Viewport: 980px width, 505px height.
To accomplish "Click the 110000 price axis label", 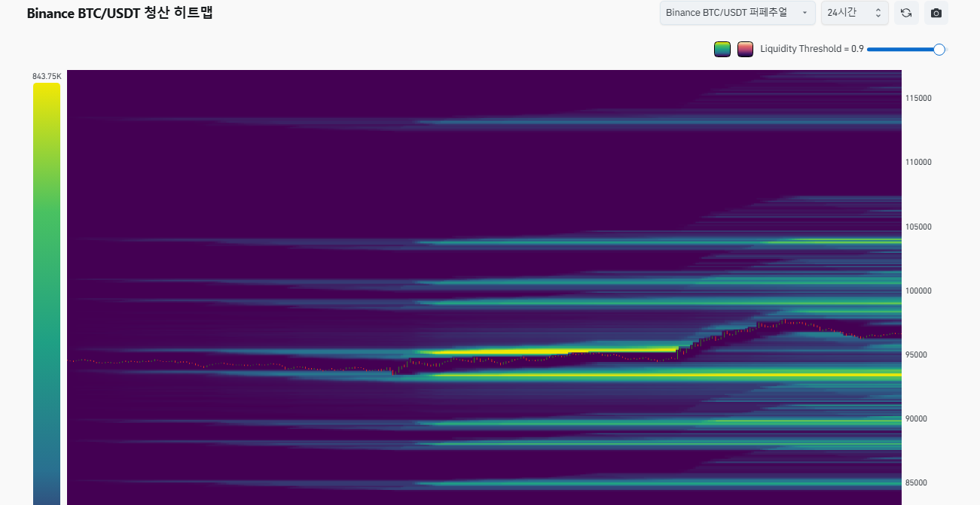I will pos(918,163).
